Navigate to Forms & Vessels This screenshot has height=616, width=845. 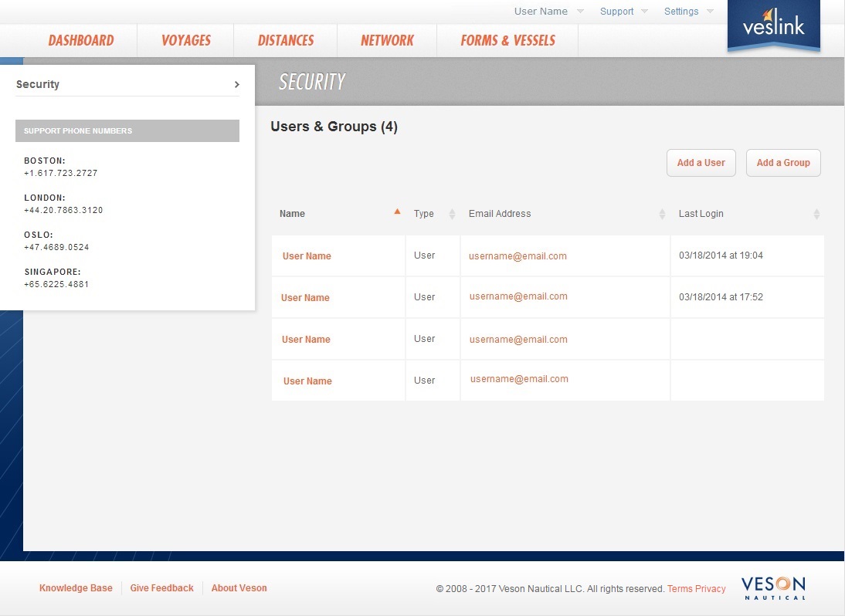tap(507, 40)
